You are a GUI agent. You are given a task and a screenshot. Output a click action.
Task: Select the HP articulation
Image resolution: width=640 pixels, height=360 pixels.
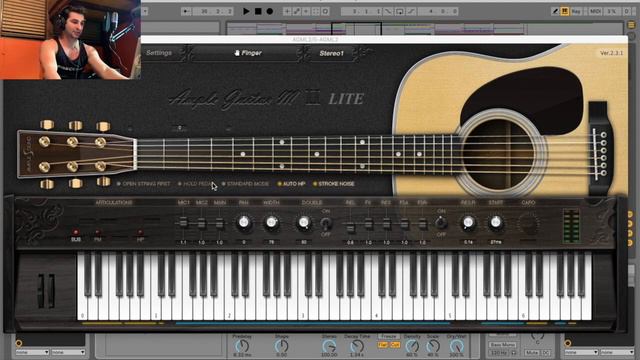[x=140, y=236]
